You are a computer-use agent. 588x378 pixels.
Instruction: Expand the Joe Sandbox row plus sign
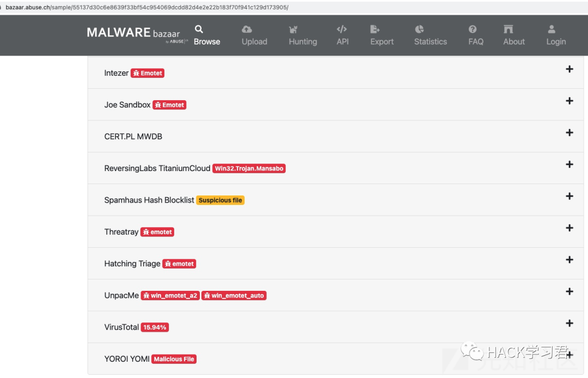[569, 101]
